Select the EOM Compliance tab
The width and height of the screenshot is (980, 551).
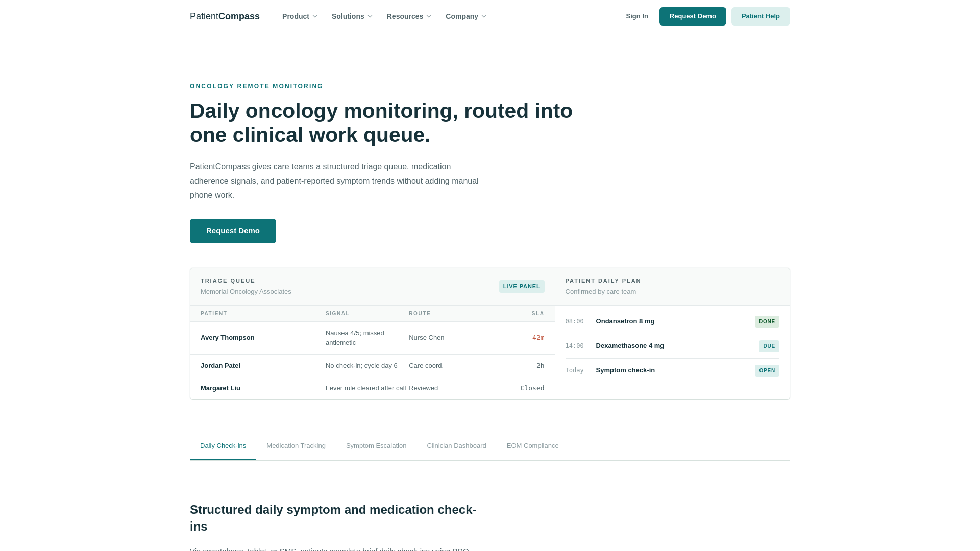click(533, 446)
